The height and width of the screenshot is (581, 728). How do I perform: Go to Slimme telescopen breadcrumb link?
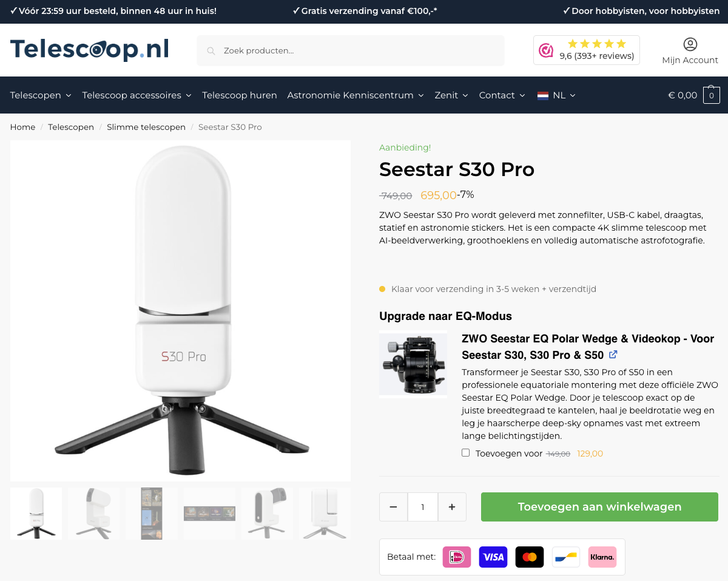pos(146,127)
